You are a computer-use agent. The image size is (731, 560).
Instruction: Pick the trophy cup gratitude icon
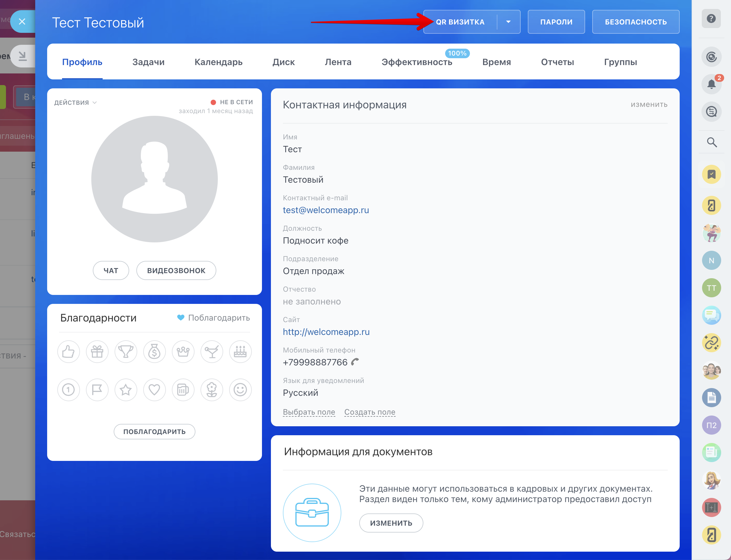coord(126,352)
